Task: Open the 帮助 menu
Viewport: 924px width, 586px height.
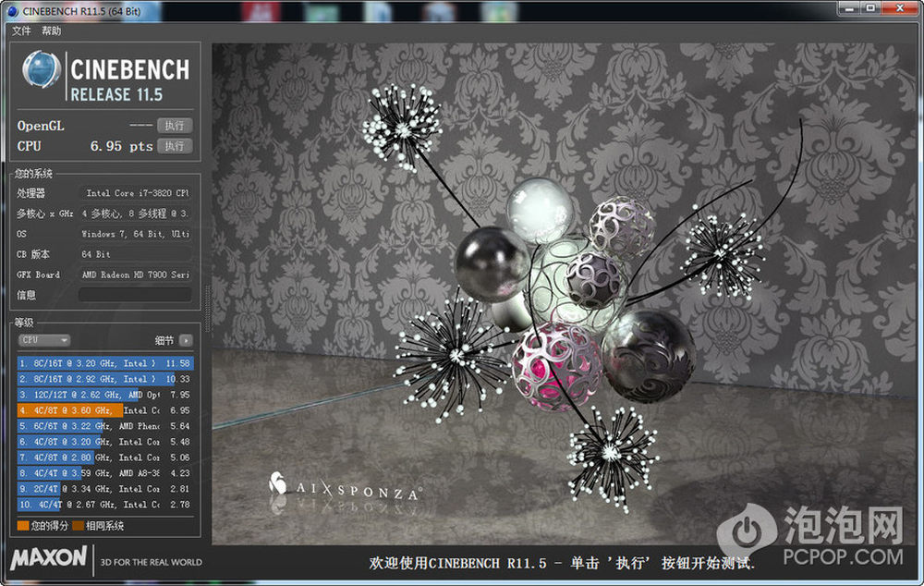Action: coord(51,31)
